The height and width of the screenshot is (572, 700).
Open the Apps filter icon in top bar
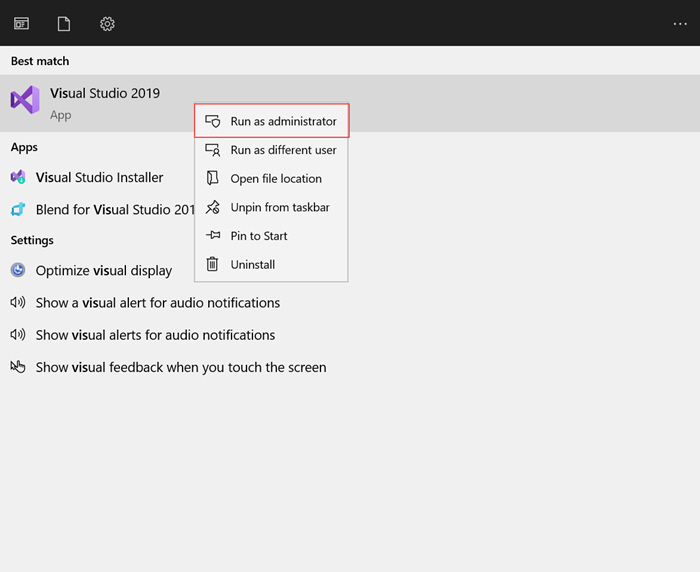(x=21, y=23)
